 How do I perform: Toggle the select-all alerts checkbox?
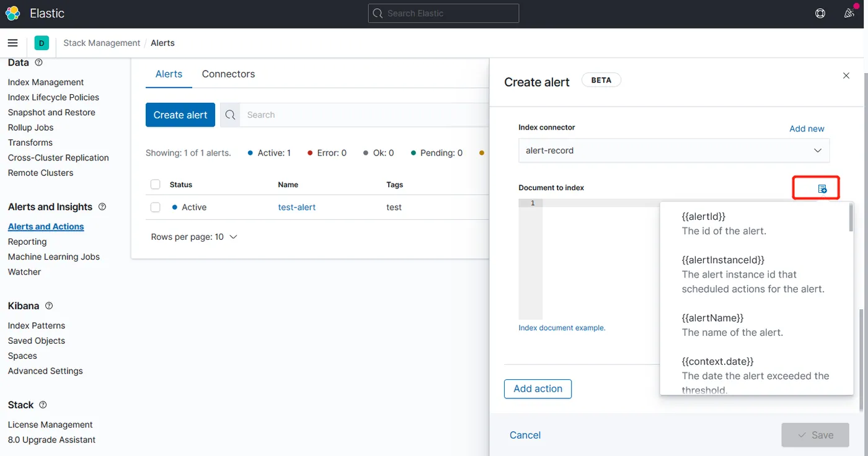pos(156,185)
